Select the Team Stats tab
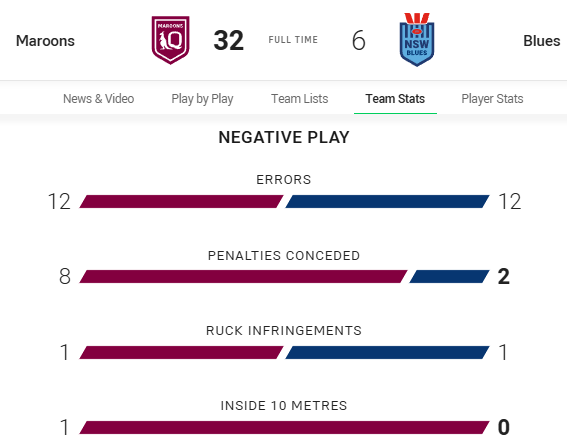Image resolution: width=567 pixels, height=447 pixels. 395,98
